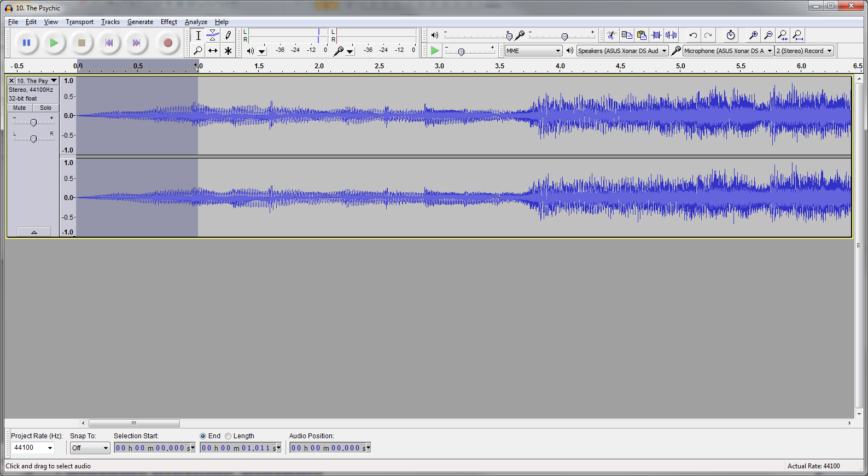Open the Transport menu
Image resolution: width=868 pixels, height=476 pixels.
tap(79, 22)
